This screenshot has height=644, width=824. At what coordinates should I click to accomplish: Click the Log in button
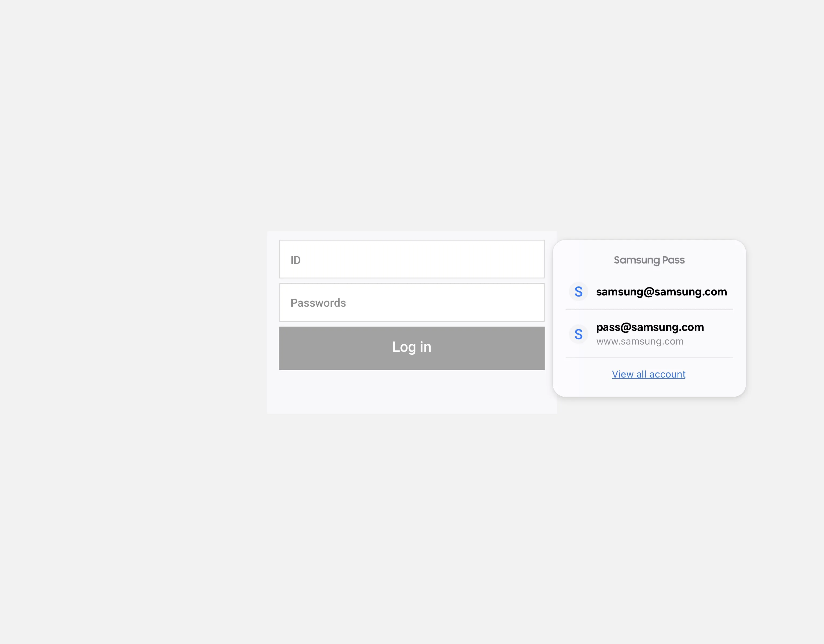pos(412,348)
